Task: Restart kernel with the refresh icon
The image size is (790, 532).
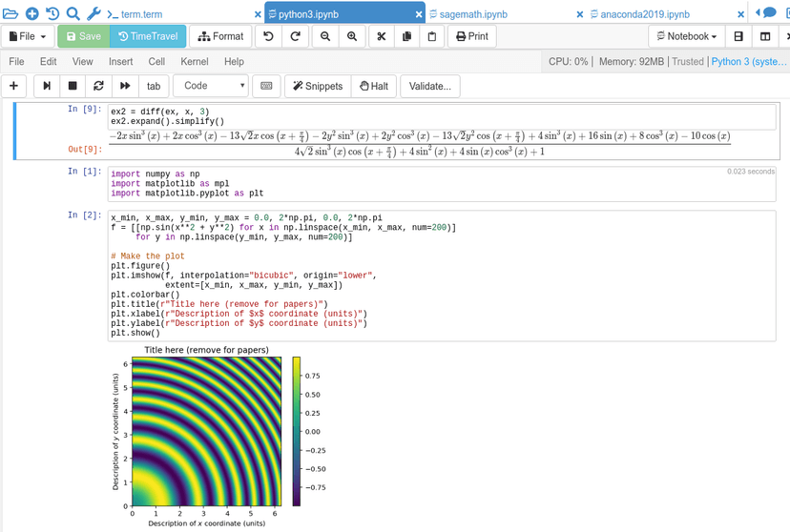Action: pyautogui.click(x=98, y=86)
